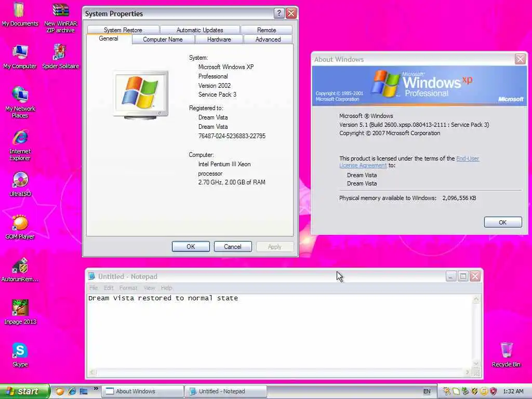Select the GOM Player shortcut icon
The image size is (532, 399).
coord(20,227)
